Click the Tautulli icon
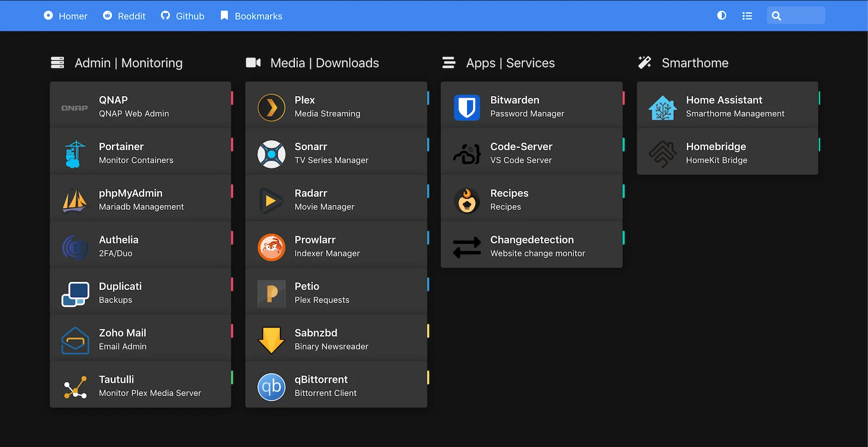This screenshot has width=868, height=447. (75, 387)
